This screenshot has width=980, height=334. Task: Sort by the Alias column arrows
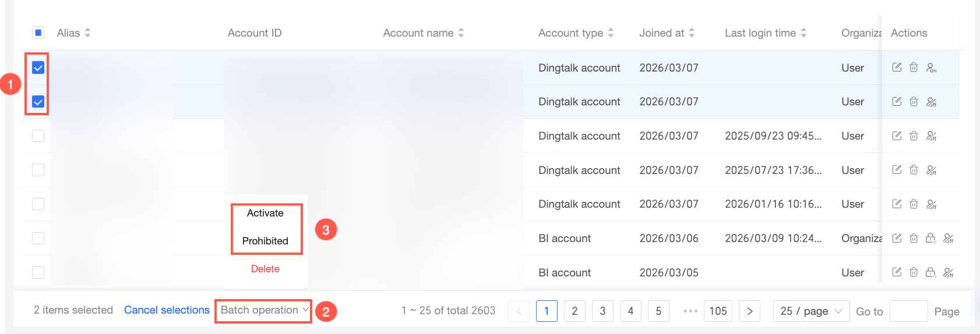(87, 33)
